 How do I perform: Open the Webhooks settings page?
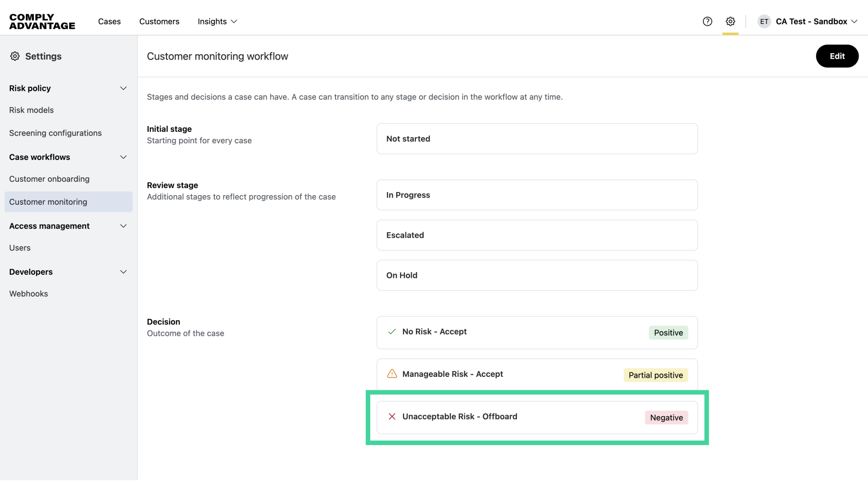[x=28, y=294]
